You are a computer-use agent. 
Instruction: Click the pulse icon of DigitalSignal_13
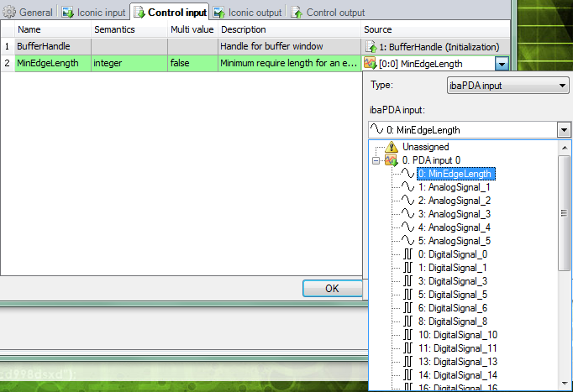407,362
